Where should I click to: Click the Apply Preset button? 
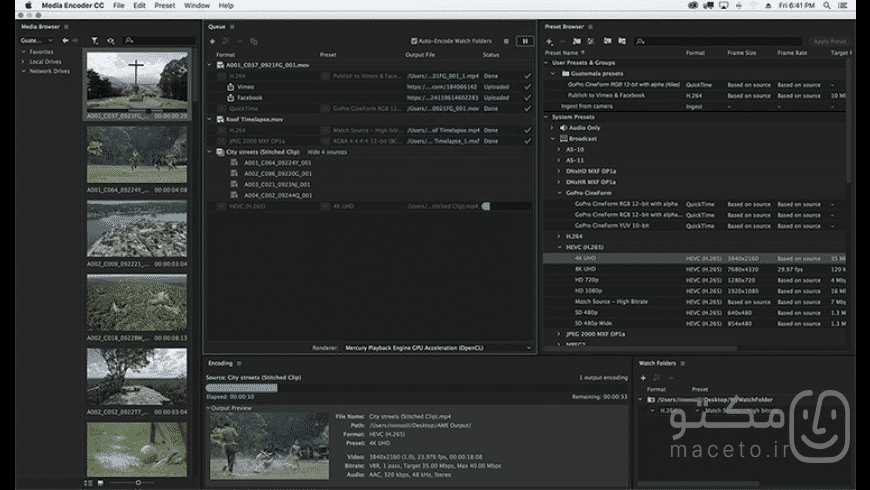tap(829, 41)
